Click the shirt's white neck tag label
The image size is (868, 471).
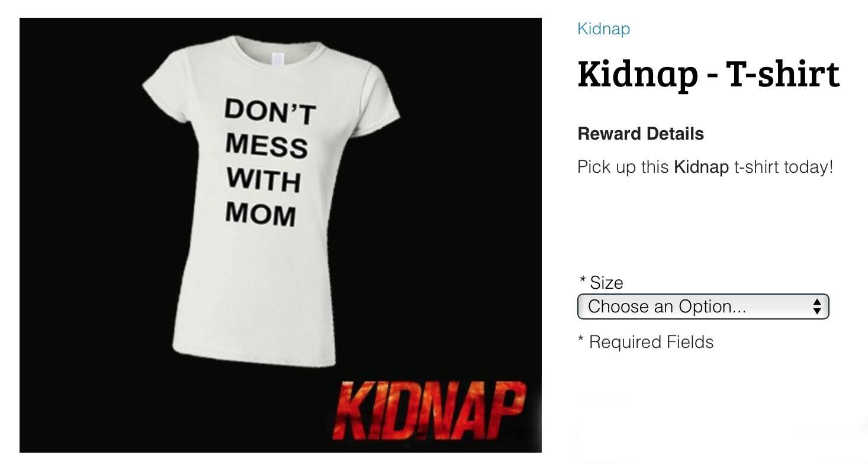278,59
